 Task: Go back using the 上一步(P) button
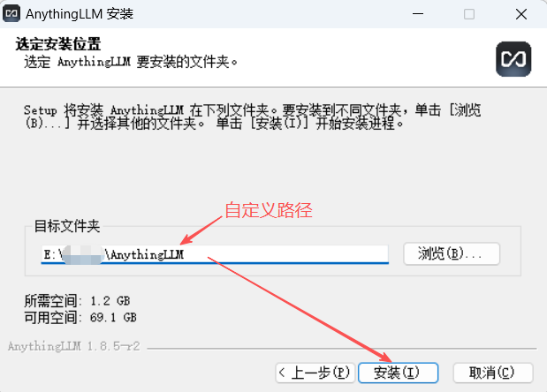[x=315, y=373]
